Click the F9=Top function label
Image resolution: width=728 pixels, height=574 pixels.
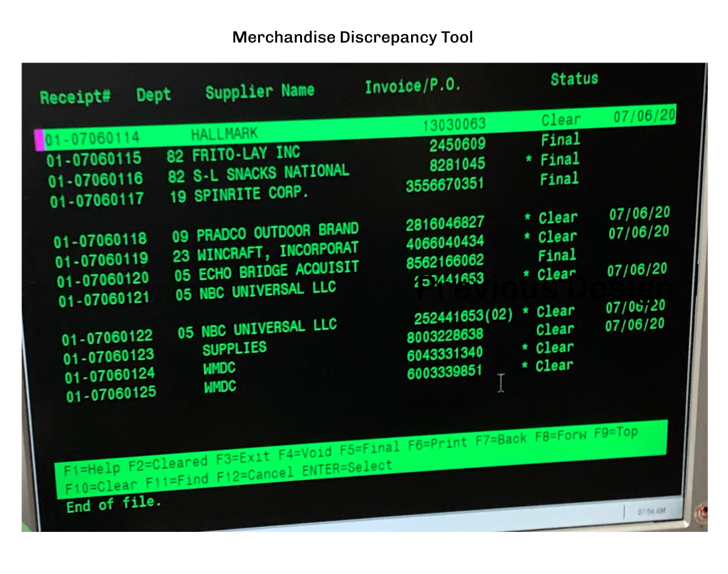click(616, 432)
